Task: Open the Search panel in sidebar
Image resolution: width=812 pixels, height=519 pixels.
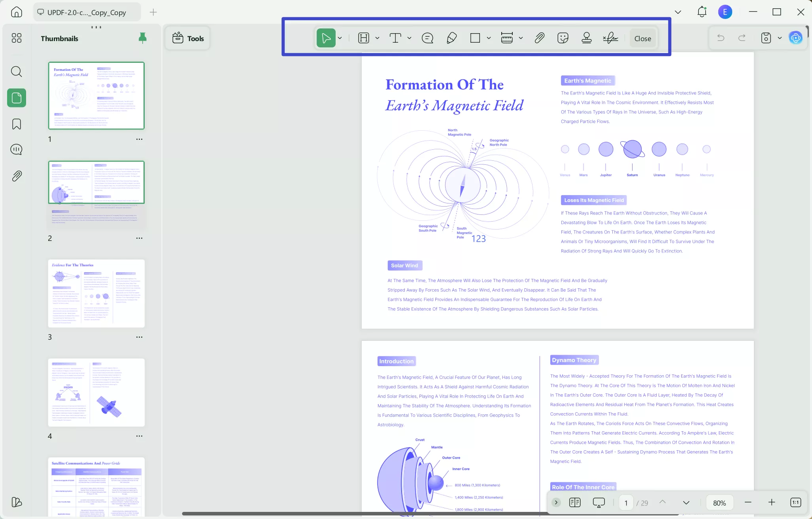Action: click(16, 71)
